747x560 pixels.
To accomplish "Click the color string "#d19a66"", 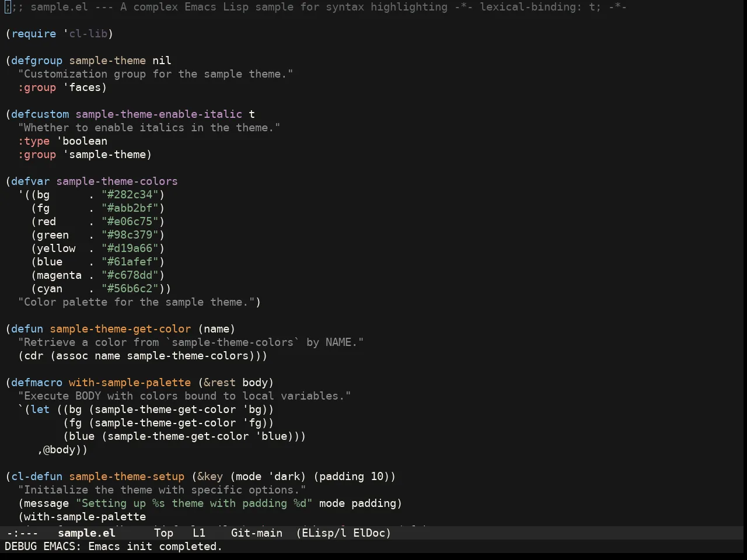I will click(x=130, y=249).
